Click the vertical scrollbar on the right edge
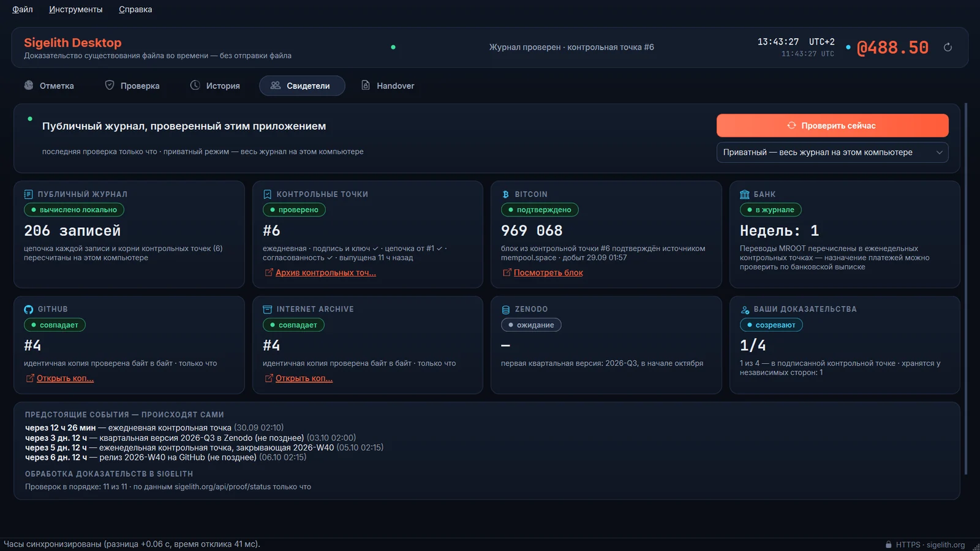The height and width of the screenshot is (551, 980). 966,289
